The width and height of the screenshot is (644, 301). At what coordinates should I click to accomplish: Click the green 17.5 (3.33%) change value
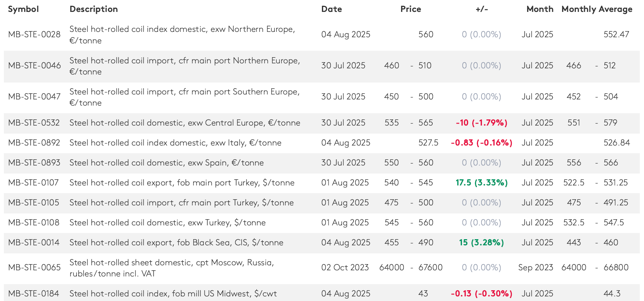click(x=481, y=183)
